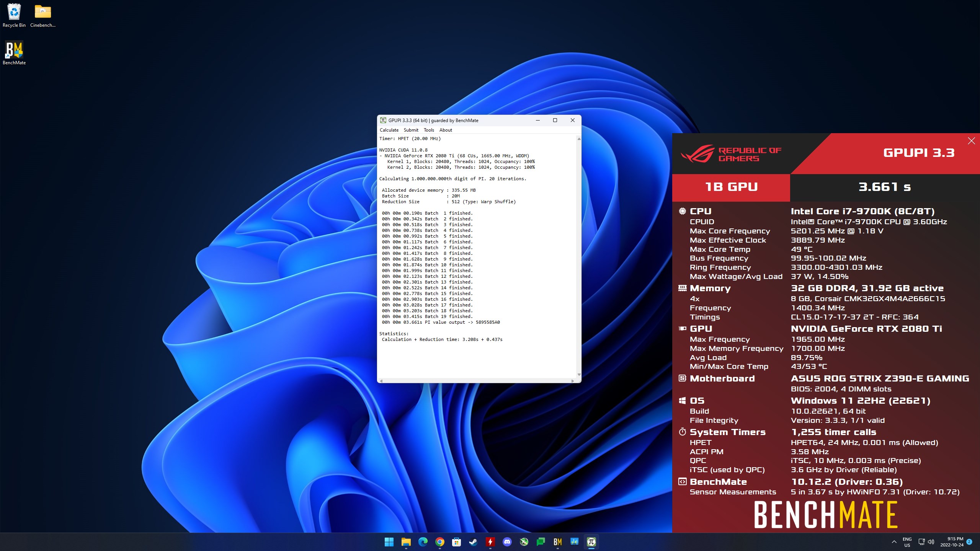Open the Submit menu in GPUPI
This screenshot has width=980, height=551.
tap(411, 130)
